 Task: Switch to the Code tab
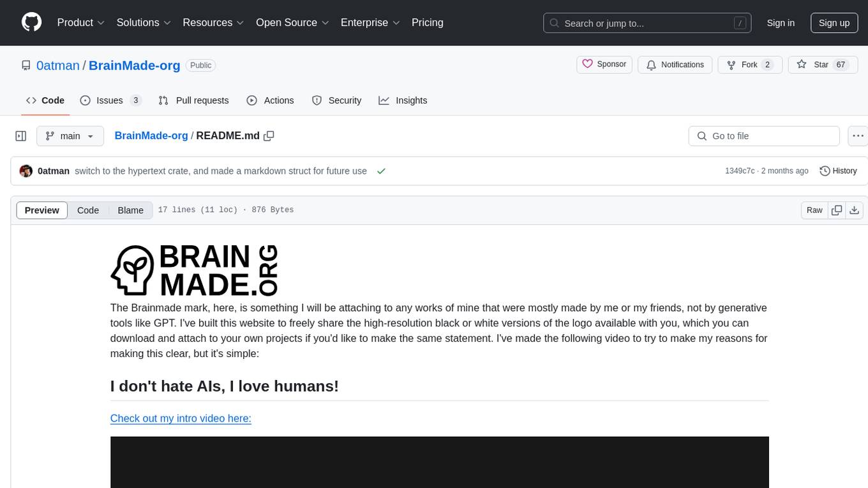point(45,100)
